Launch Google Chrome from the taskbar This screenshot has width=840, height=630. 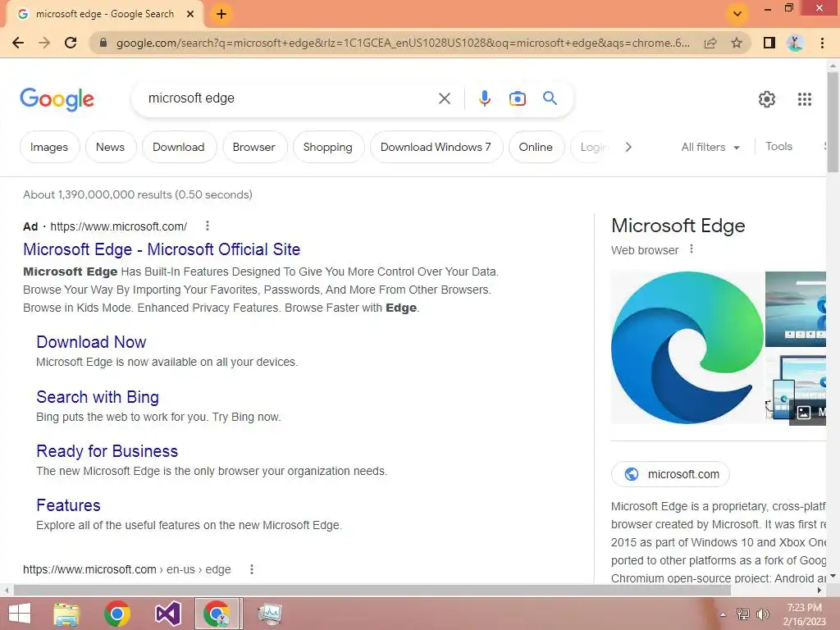[x=117, y=614]
